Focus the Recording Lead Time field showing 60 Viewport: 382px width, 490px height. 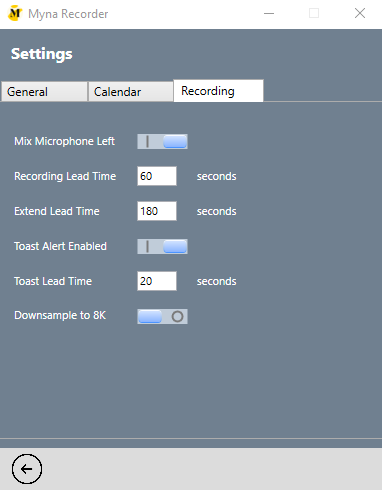(157, 176)
